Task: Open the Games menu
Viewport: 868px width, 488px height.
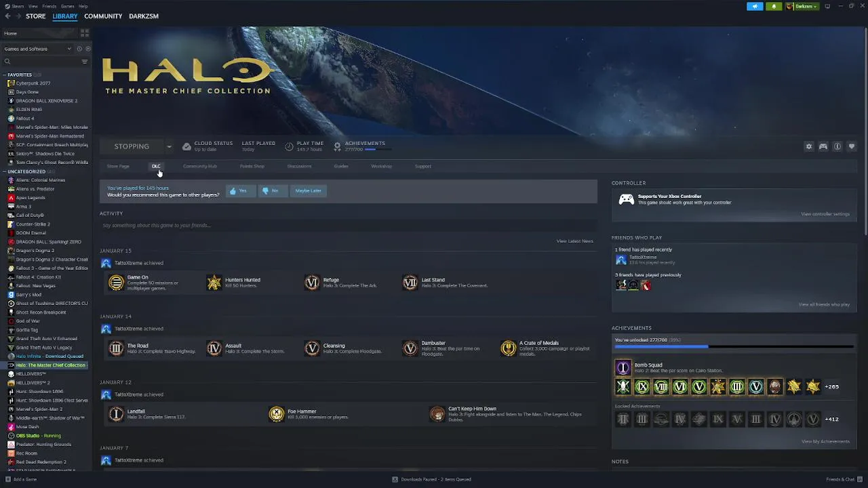Action: click(68, 6)
